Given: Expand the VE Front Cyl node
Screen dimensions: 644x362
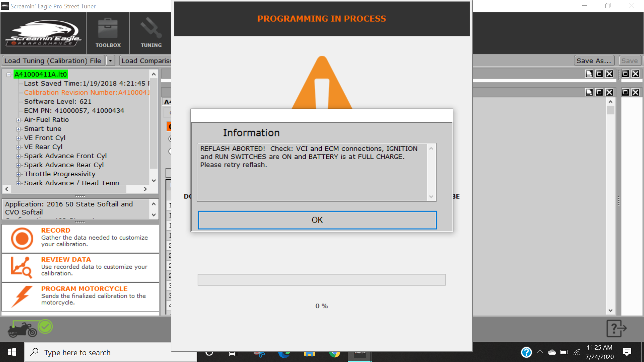Looking at the screenshot, I should [x=18, y=138].
